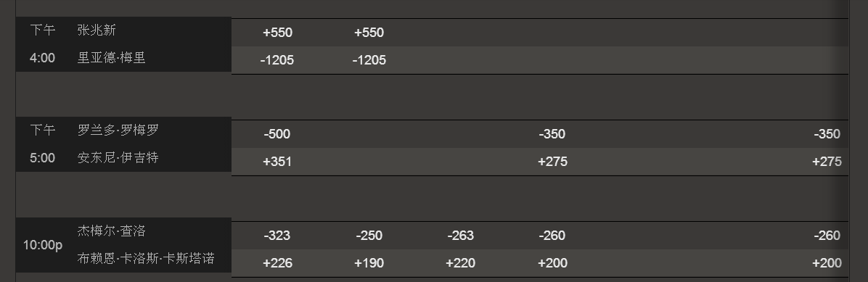Select +226 odds for 布赖恩·卡洛斯·卡斯塔诺
This screenshot has width=868, height=282.
[x=277, y=264]
